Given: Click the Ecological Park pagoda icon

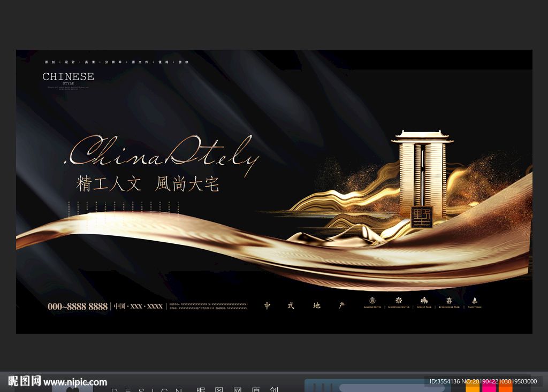Looking at the screenshot, I should pos(449,301).
